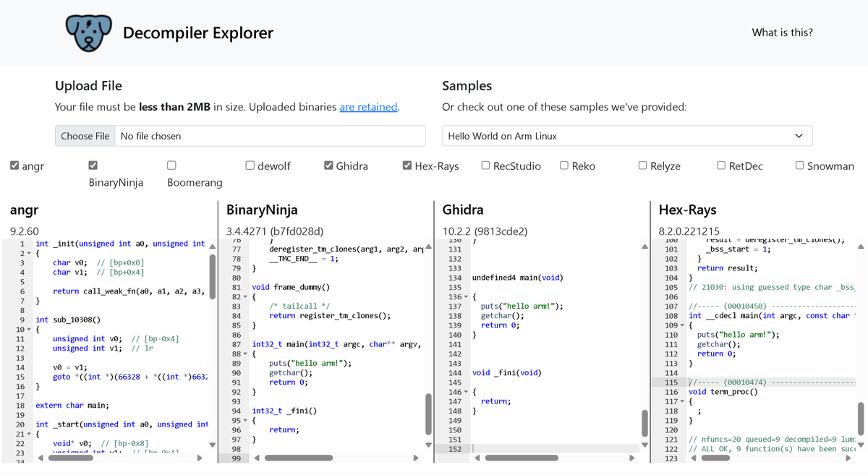Click 'extern char main;' in angr panel
This screenshot has height=475, width=868.
coord(72,406)
